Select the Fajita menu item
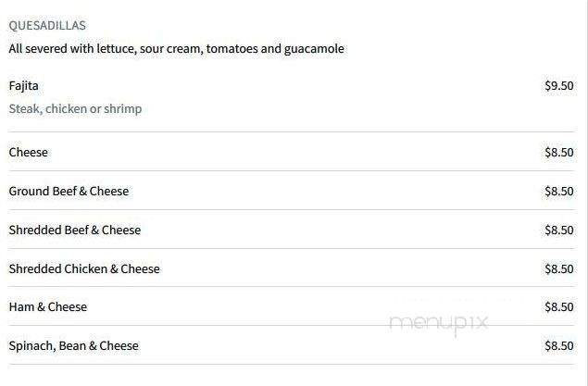This screenshot has height=386, width=588. pos(24,86)
